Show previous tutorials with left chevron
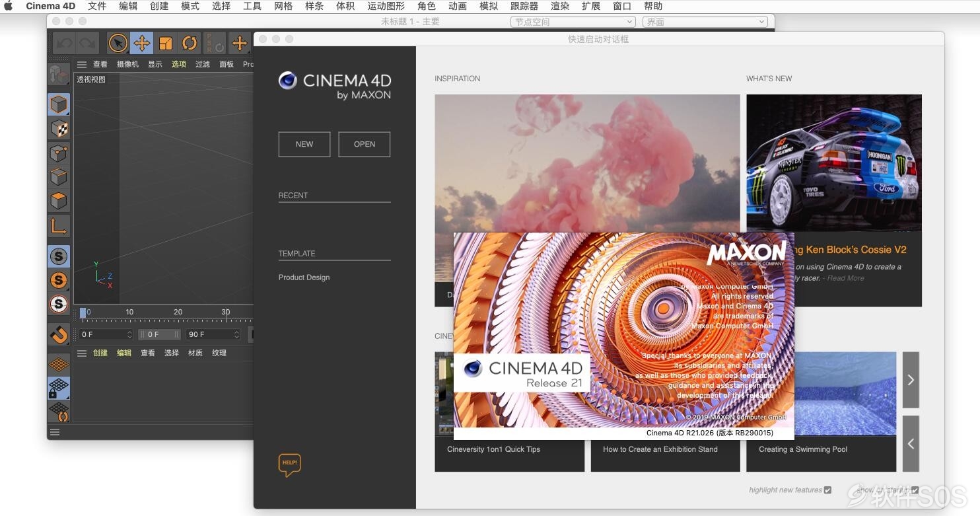Image resolution: width=980 pixels, height=516 pixels. pos(911,443)
